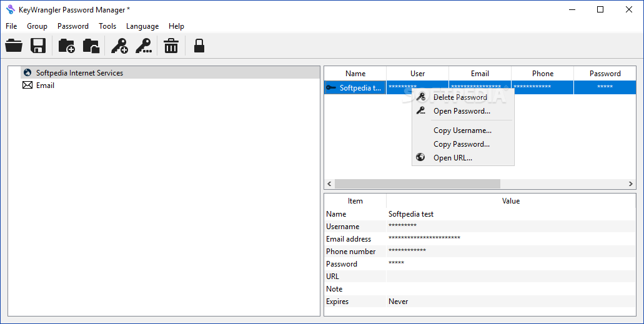Click the key icon next to Open Password
The width and height of the screenshot is (644, 324).
coord(420,110)
